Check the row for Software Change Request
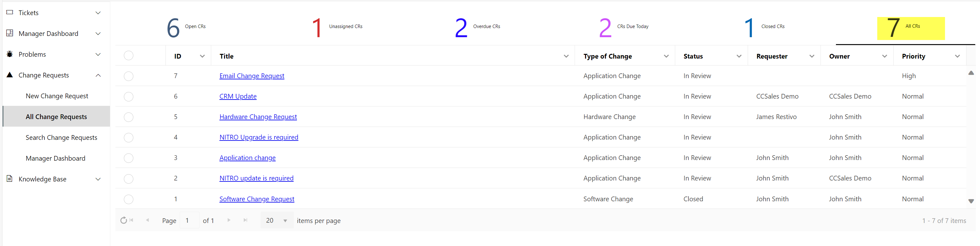The height and width of the screenshot is (246, 980). (x=129, y=199)
